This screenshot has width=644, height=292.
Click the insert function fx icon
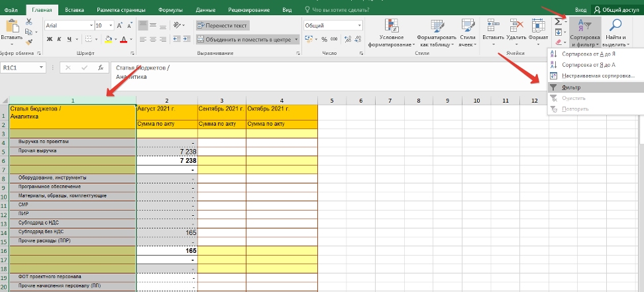(x=101, y=68)
